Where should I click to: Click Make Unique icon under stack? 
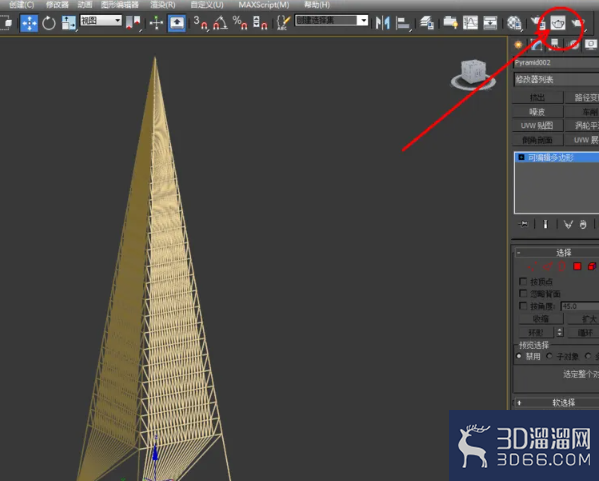568,224
